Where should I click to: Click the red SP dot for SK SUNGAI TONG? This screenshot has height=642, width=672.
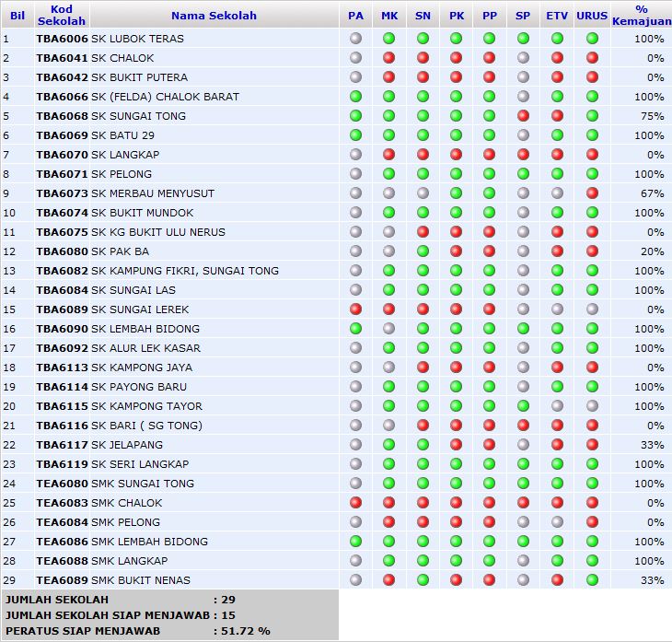pos(523,116)
